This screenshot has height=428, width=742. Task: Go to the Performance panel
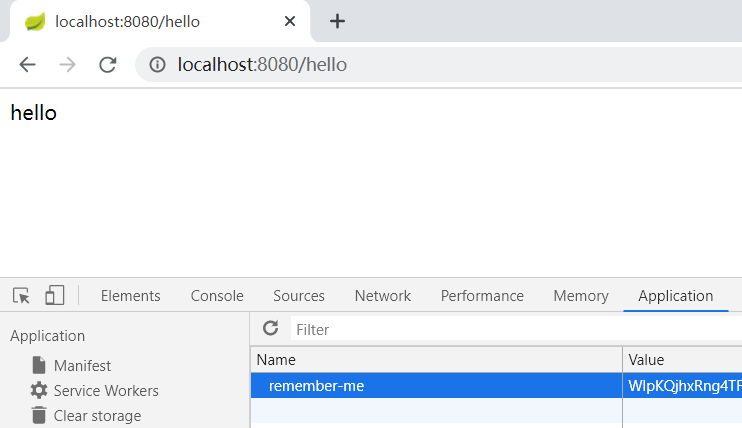pos(482,296)
